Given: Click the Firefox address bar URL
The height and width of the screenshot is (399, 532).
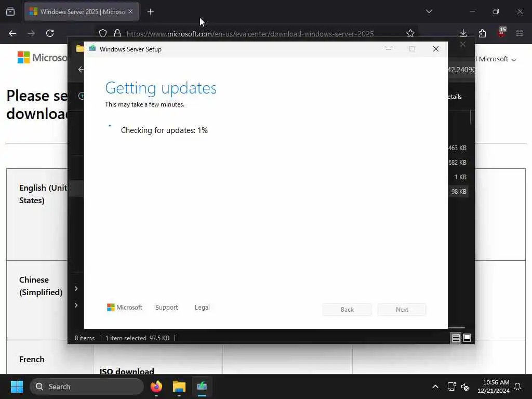Looking at the screenshot, I should click(x=250, y=34).
